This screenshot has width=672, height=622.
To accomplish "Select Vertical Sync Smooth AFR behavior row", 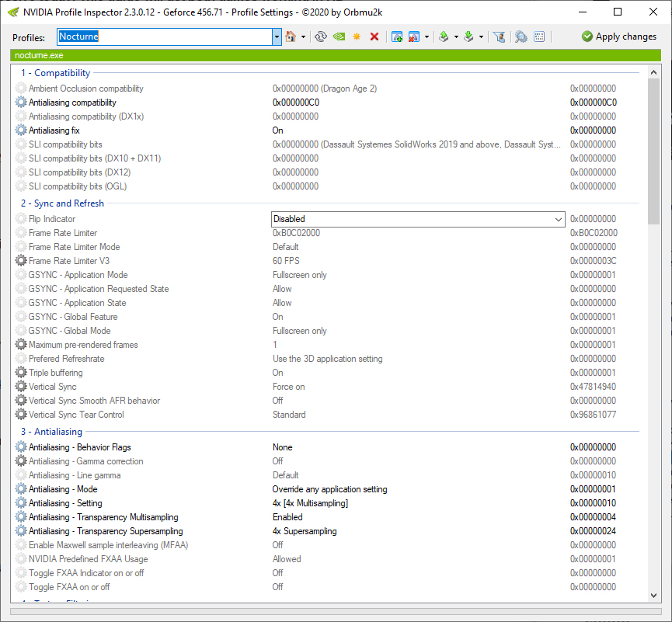I will coord(328,401).
